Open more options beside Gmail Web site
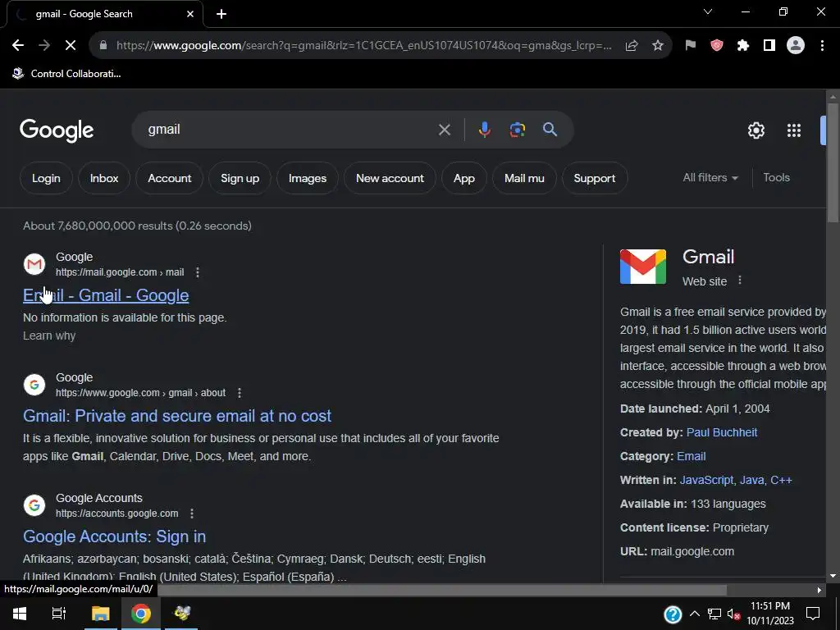The width and height of the screenshot is (840, 630). [740, 281]
